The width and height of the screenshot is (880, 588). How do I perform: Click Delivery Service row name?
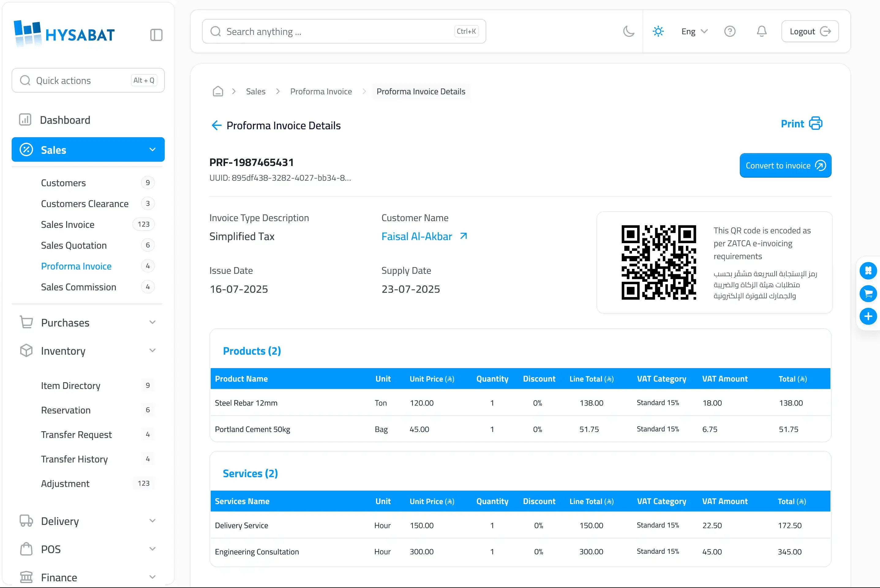tap(242, 526)
